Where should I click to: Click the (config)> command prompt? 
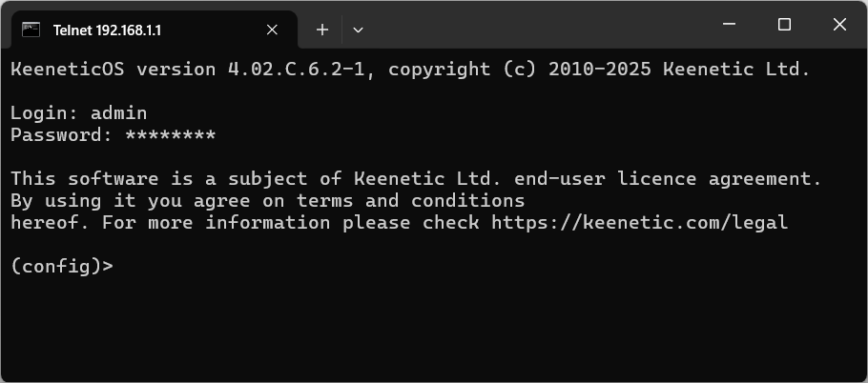point(61,267)
